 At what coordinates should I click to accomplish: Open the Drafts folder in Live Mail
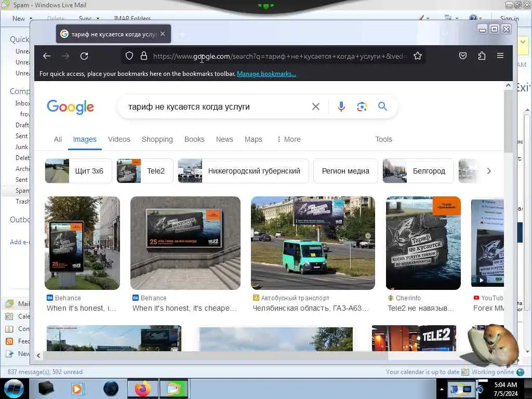point(22,125)
